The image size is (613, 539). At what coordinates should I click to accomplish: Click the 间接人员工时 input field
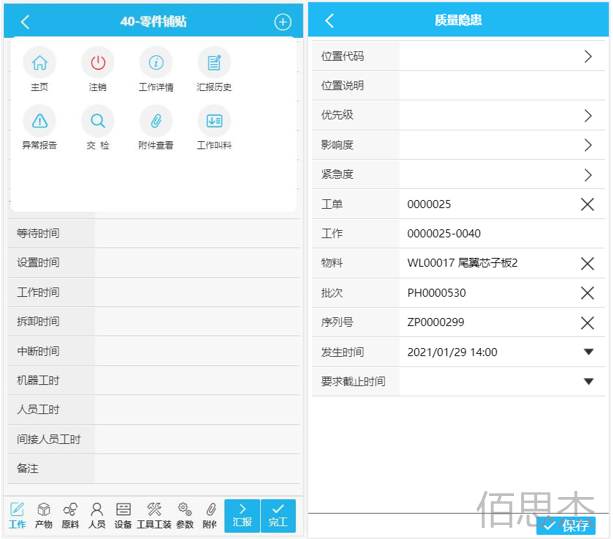click(x=197, y=439)
